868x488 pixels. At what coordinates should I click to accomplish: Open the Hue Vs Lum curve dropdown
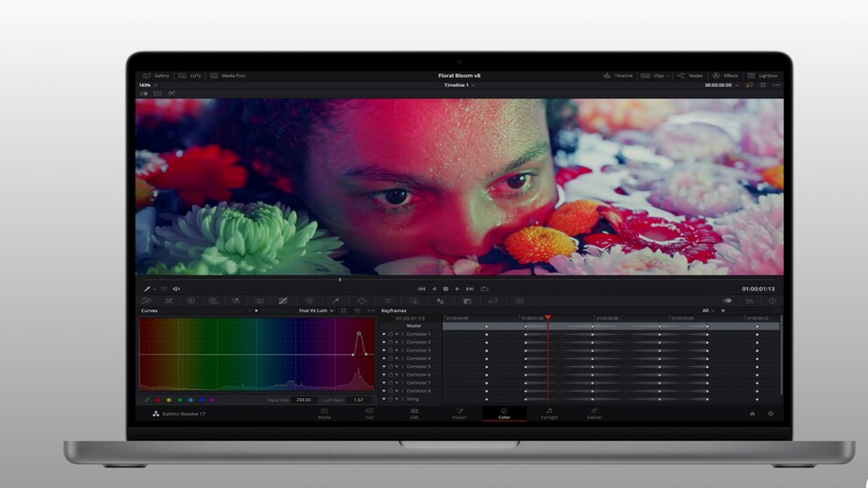(x=316, y=311)
